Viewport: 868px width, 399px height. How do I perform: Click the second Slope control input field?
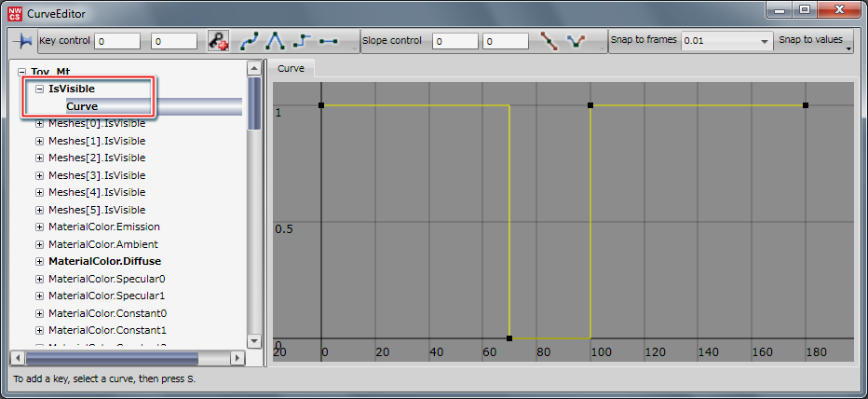(506, 42)
